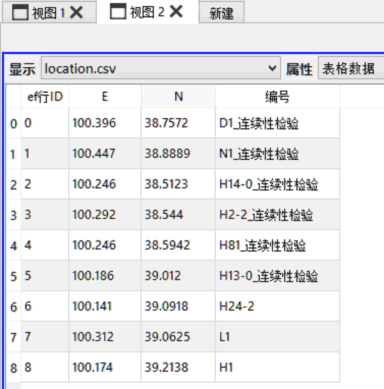The height and width of the screenshot is (389, 384).
Task: Click N value 38.5123
Action: click(178, 184)
